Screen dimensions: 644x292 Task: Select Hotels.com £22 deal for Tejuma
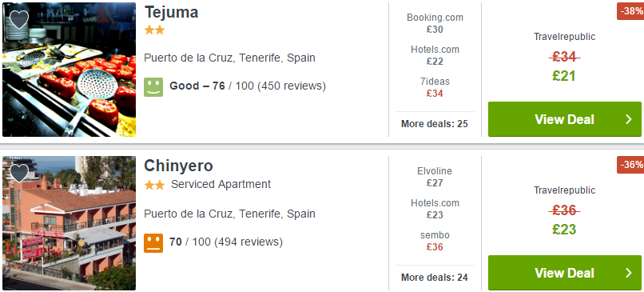point(435,55)
